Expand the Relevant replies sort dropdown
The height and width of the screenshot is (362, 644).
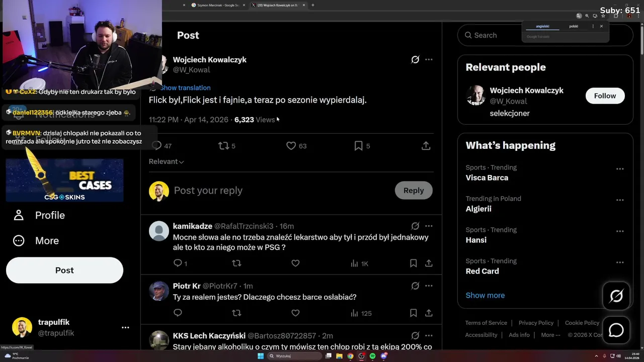[x=167, y=161]
